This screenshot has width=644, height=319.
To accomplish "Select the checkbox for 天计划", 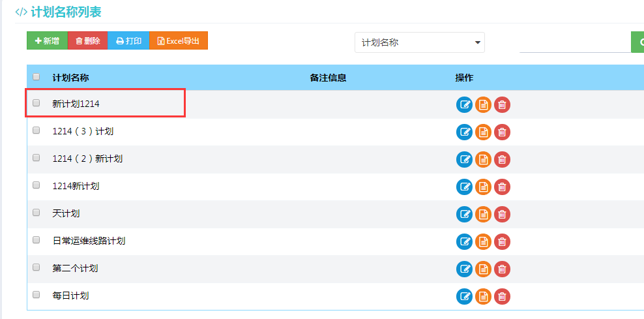I will 37,213.
